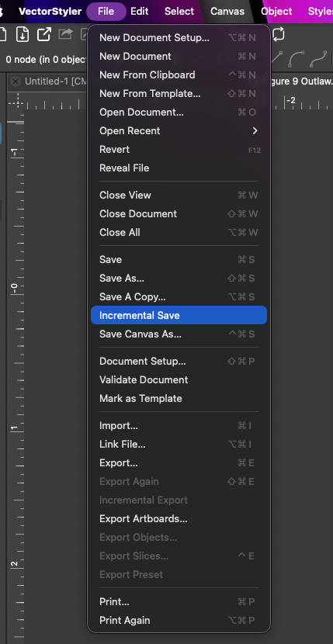
Task: Click the disabled Export Preset entry
Action: [179, 574]
